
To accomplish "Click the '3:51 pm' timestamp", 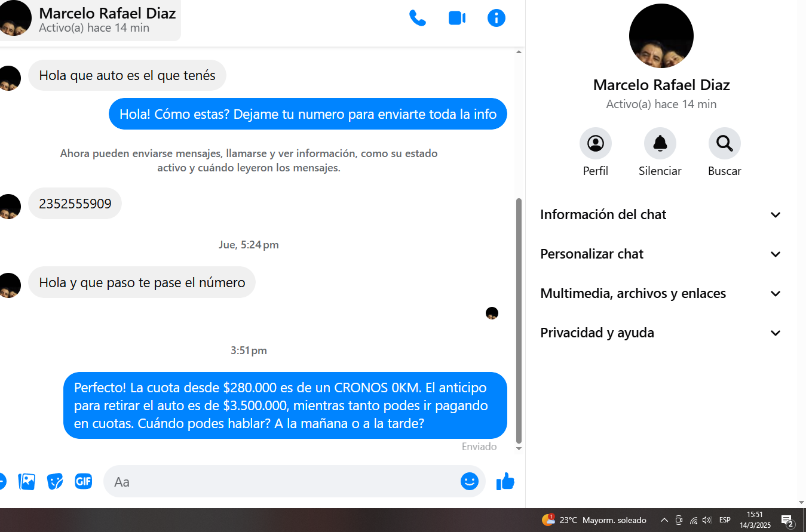I will pyautogui.click(x=249, y=350).
